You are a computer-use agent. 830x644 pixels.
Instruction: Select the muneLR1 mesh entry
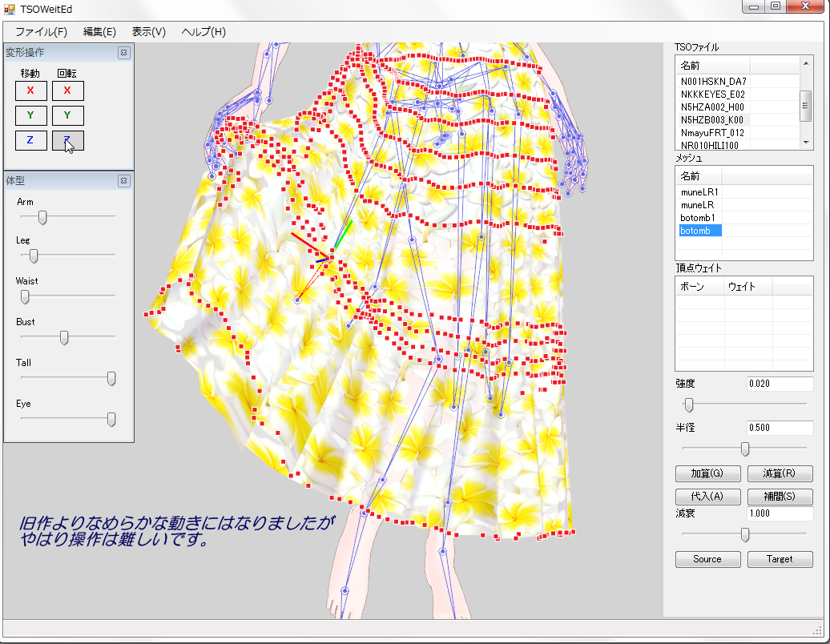pyautogui.click(x=699, y=192)
